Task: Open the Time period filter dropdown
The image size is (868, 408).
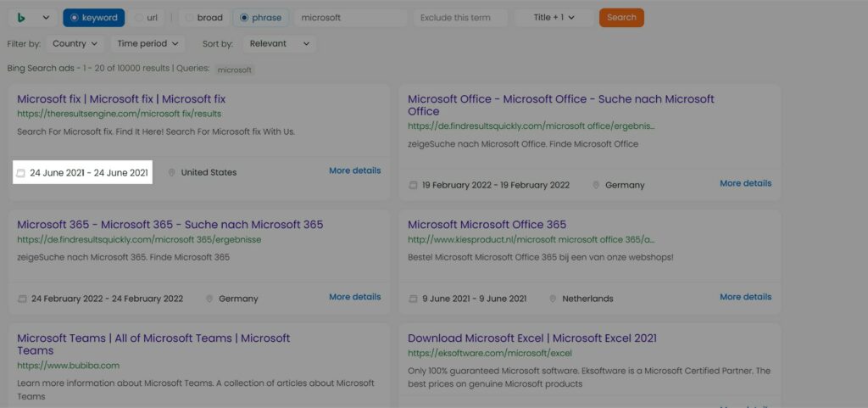Action: (x=147, y=44)
